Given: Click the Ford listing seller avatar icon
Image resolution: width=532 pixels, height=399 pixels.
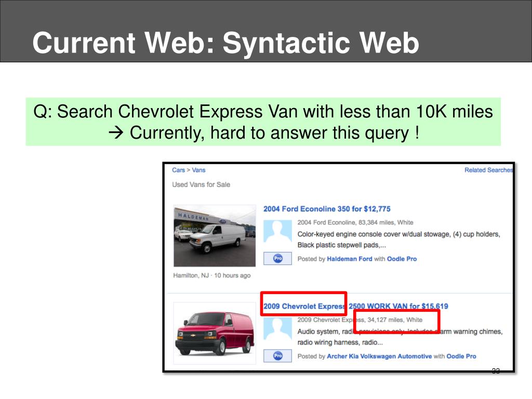Looking at the screenshot, I should tap(277, 231).
